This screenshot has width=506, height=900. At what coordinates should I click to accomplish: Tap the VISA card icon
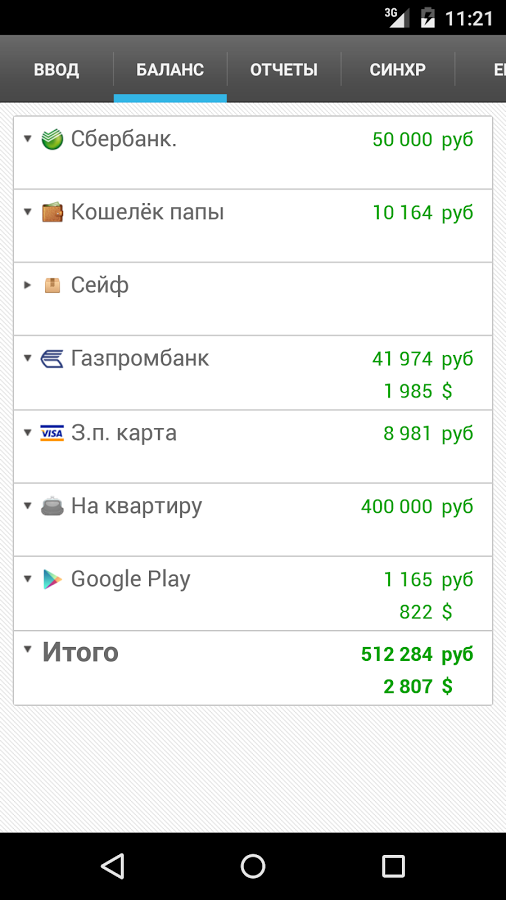coord(52,433)
